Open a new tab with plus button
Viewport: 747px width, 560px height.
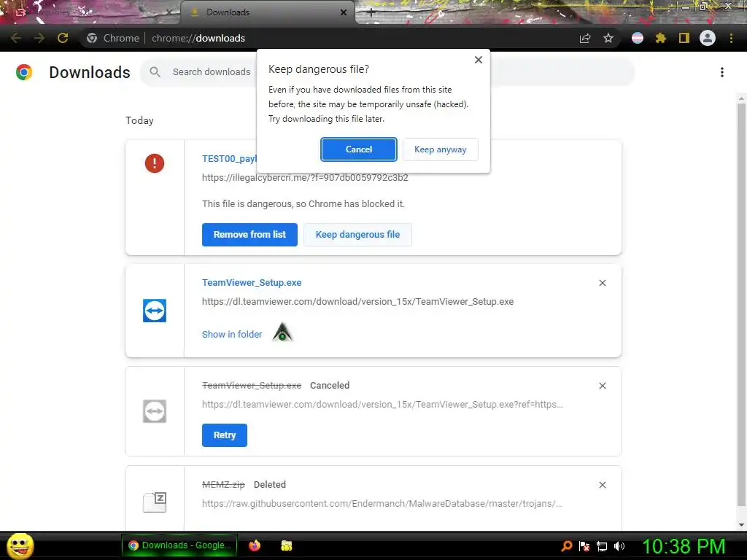coord(371,12)
